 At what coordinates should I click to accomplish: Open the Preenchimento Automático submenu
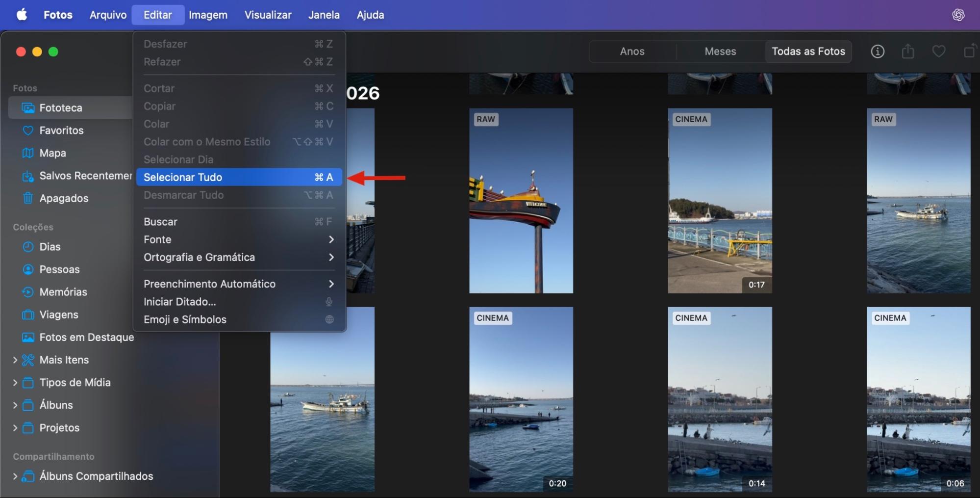pos(239,284)
